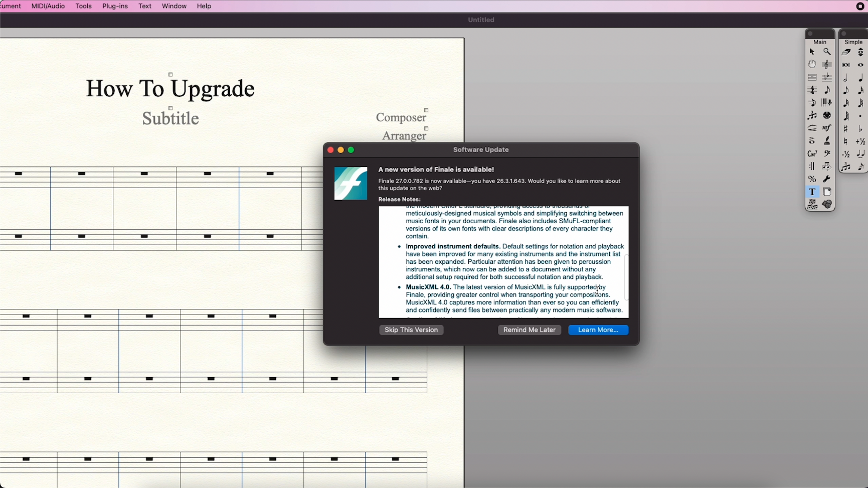Click the screen recording indicator in menu bar

(x=860, y=7)
